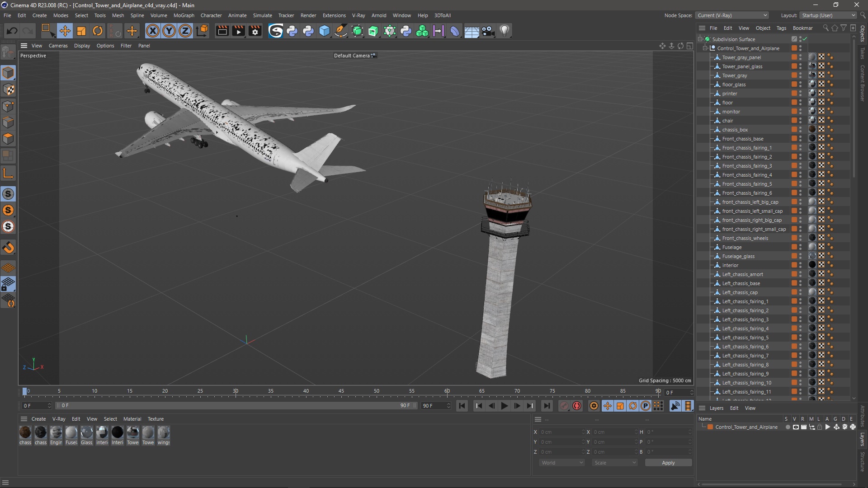The height and width of the screenshot is (488, 868).
Task: Open the Node Space dropdown
Action: click(x=732, y=15)
